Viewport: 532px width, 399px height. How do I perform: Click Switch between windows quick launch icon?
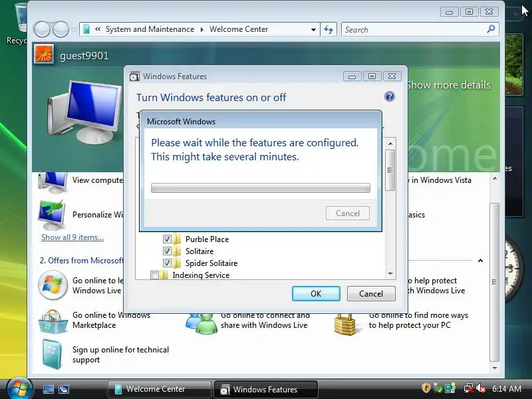point(63,389)
